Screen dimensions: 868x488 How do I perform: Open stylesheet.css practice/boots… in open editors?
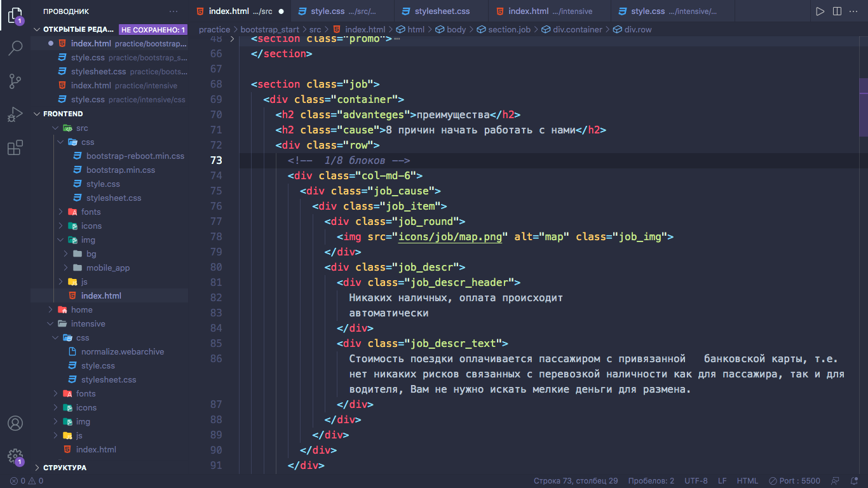[x=109, y=72]
